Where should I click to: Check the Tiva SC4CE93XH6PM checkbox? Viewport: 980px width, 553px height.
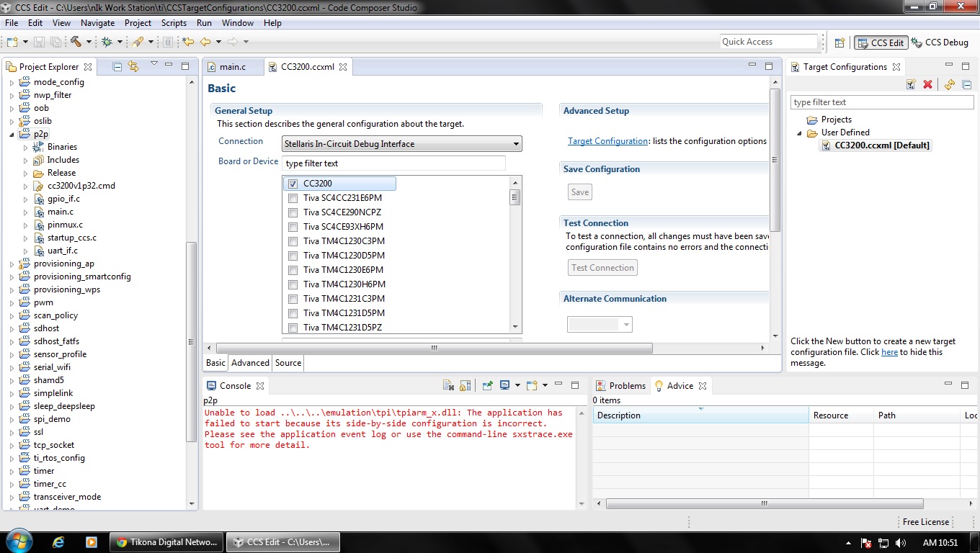(293, 227)
